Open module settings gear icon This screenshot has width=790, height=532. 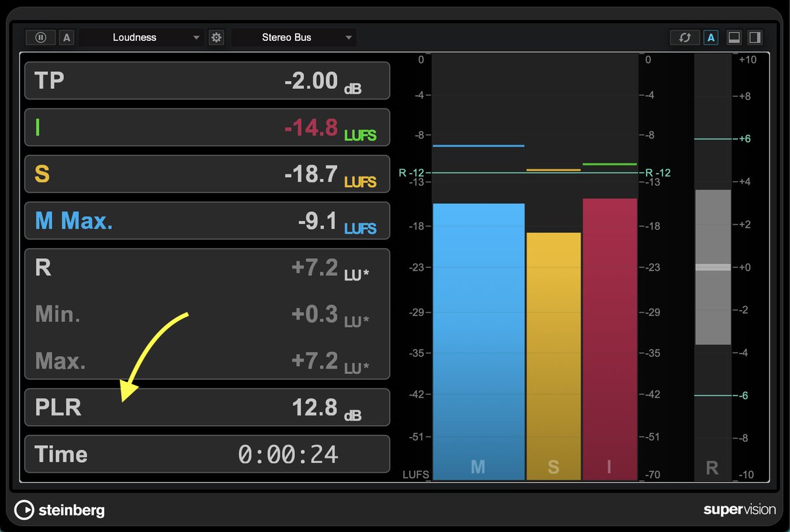[216, 38]
